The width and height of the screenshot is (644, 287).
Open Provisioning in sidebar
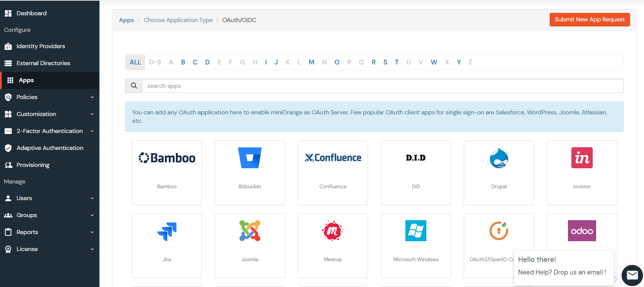(50, 165)
